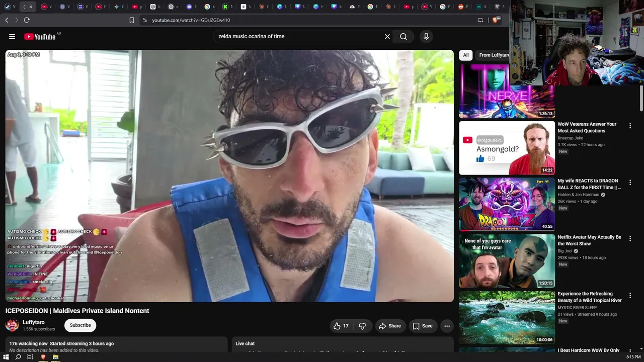Clear the search box with the X icon
The height and width of the screenshot is (362, 644).
(387, 36)
